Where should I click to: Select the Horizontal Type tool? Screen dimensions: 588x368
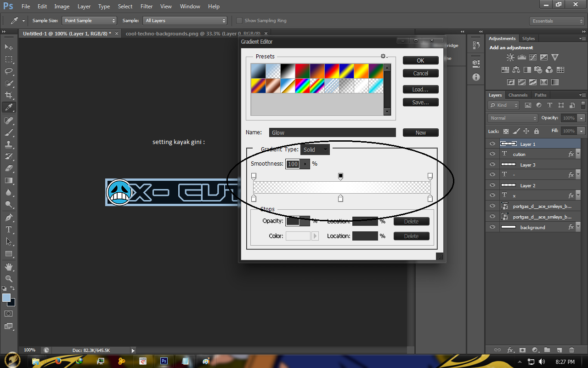coord(8,229)
